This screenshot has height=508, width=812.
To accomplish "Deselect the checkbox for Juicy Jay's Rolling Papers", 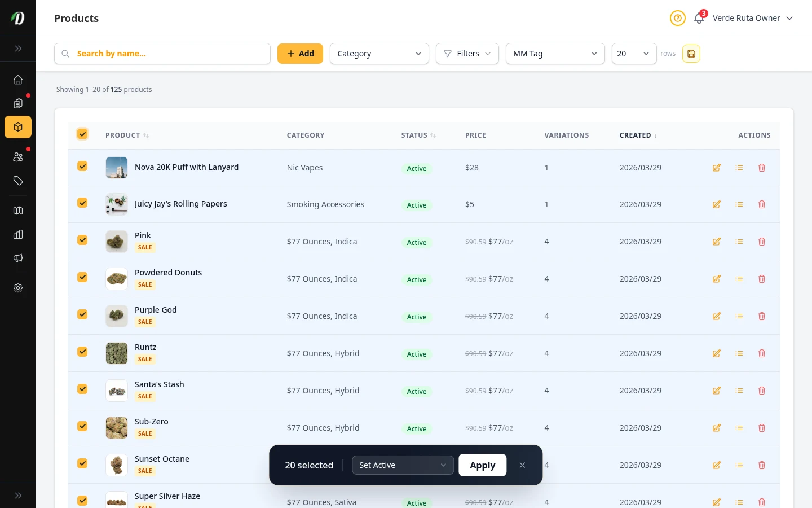I will (x=82, y=203).
